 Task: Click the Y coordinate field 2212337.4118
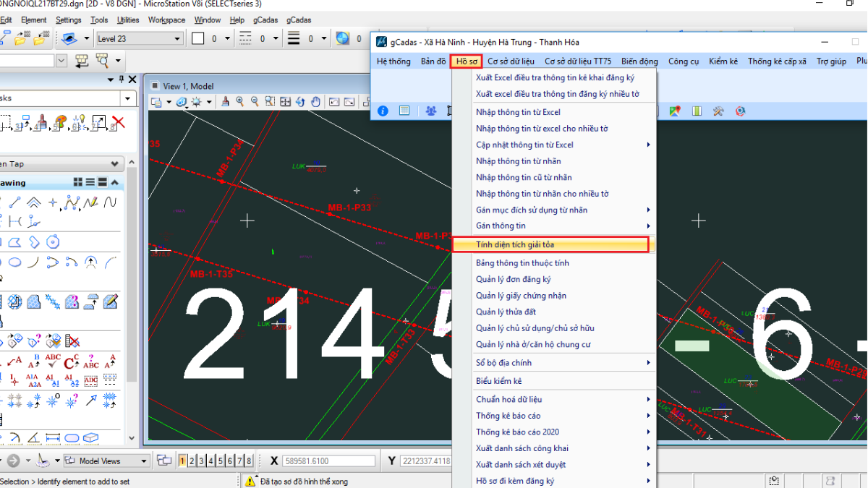(x=426, y=461)
